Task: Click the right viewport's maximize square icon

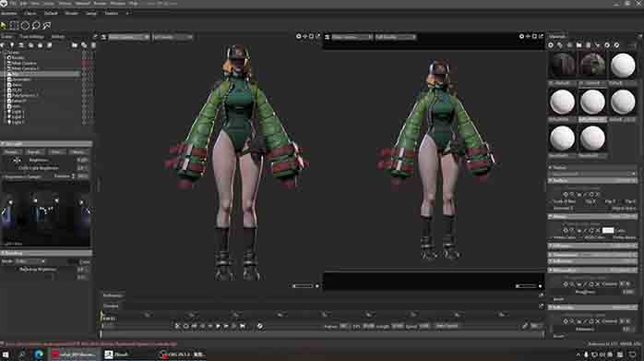Action: click(x=534, y=37)
